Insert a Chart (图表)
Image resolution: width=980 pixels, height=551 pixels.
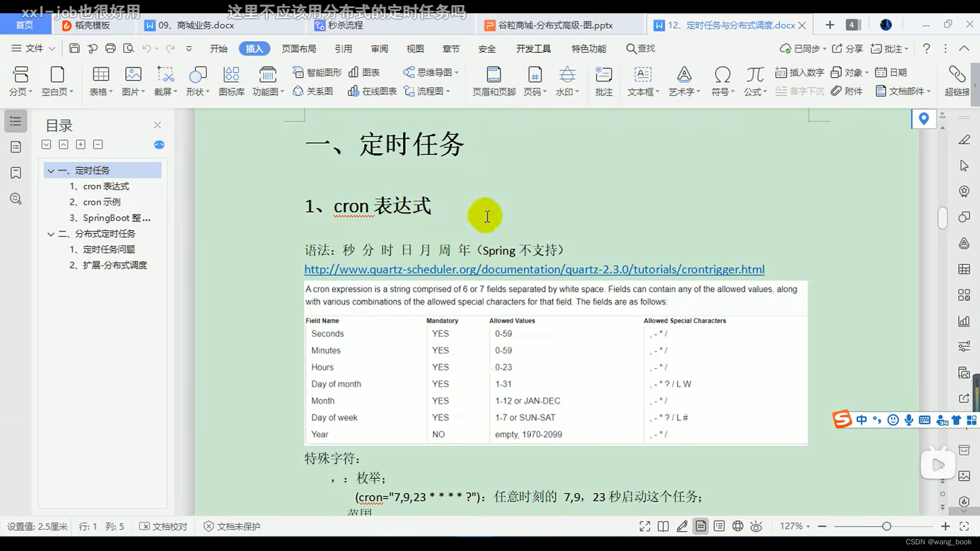point(364,72)
